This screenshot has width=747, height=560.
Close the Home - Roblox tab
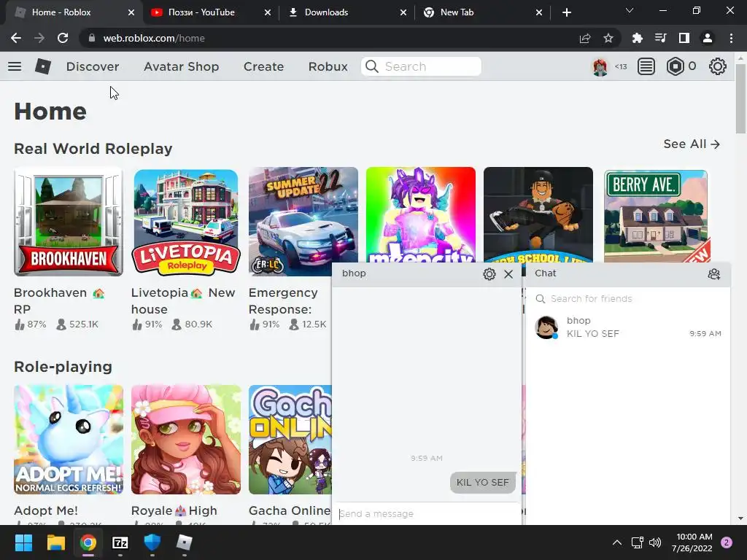click(x=131, y=12)
